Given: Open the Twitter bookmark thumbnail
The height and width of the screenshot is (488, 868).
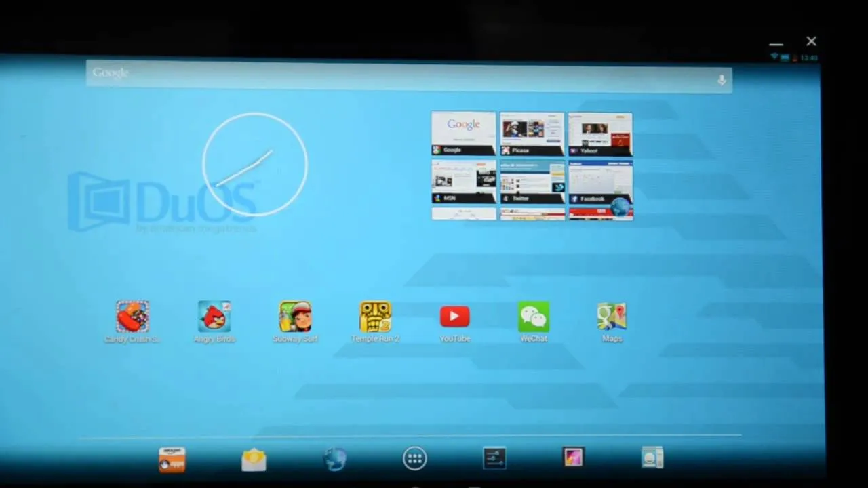Looking at the screenshot, I should (532, 182).
